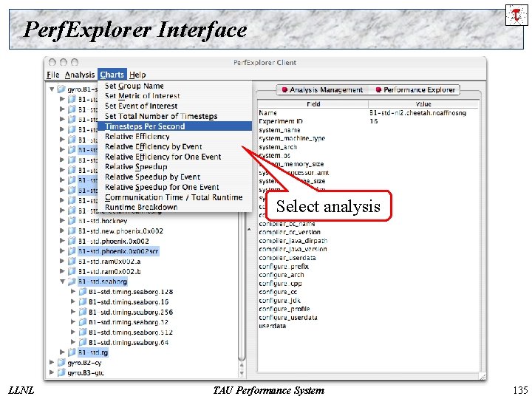Click folder icon of B1-std.phoenix.0x002
The height and width of the screenshot is (399, 532).
[72, 241]
